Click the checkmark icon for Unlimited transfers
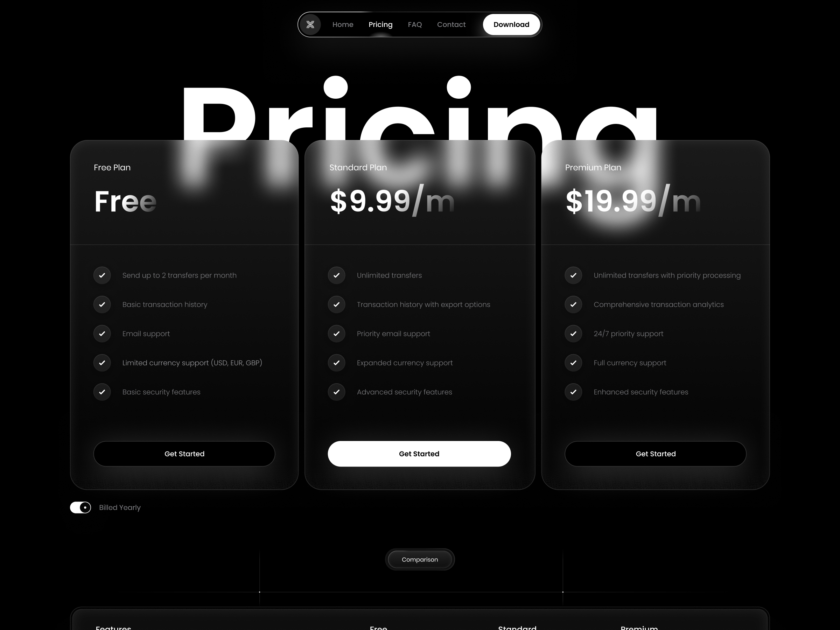840x630 pixels. tap(338, 275)
